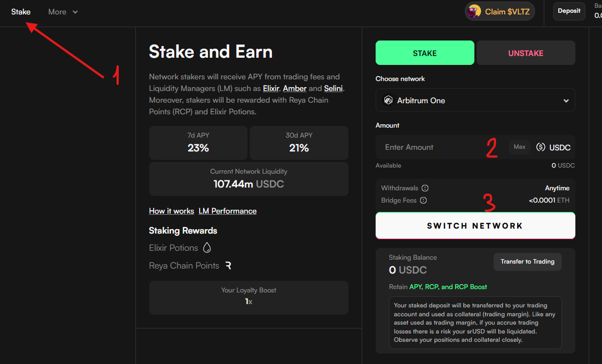Viewport: 602px width, 364px height.
Task: Switch to the UNSTAKE tab
Action: point(525,53)
